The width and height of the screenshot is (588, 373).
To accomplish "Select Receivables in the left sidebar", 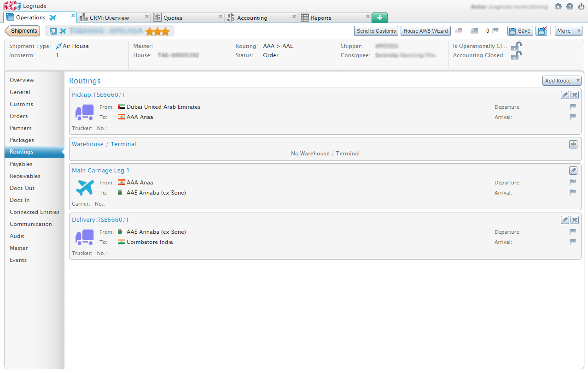I will (x=25, y=176).
